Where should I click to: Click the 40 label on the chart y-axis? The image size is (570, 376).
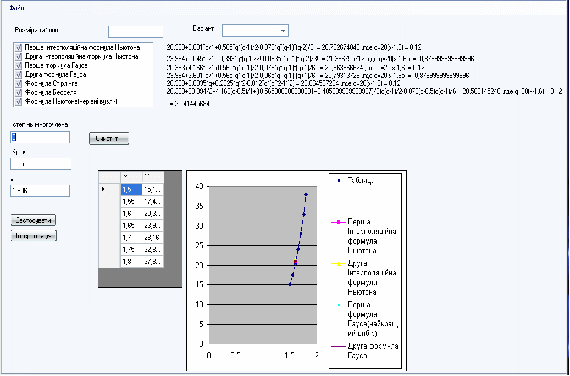(200, 186)
